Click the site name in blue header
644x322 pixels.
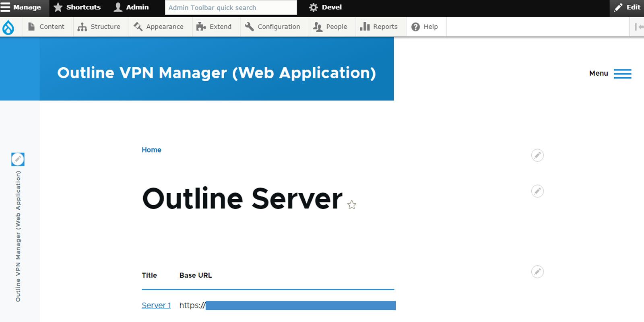(217, 73)
